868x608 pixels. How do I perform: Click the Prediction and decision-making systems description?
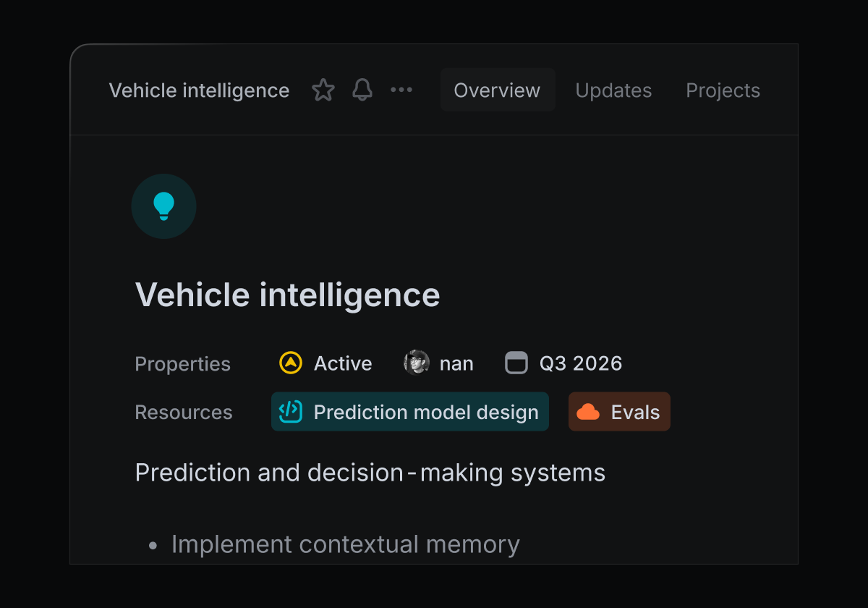coord(370,473)
